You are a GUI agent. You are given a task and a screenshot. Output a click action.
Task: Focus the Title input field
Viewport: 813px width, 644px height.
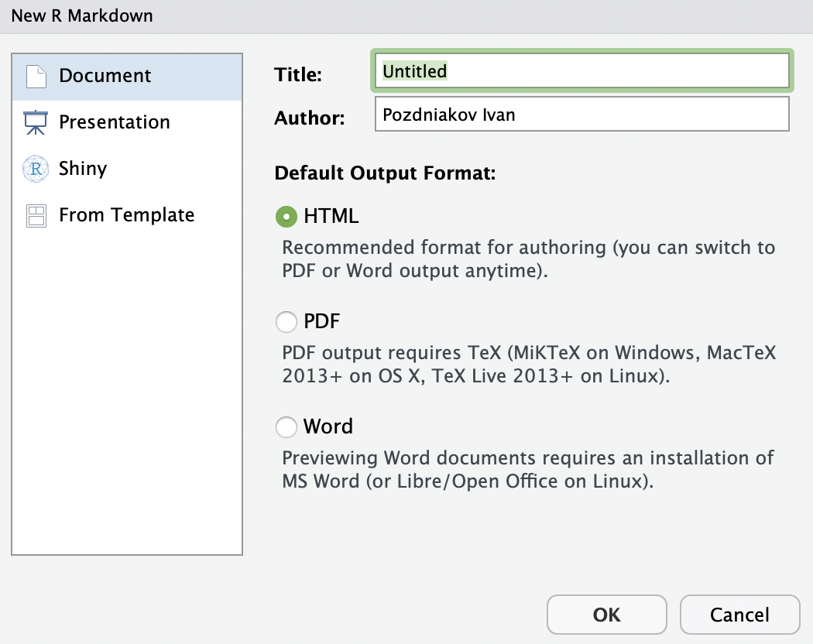(581, 71)
